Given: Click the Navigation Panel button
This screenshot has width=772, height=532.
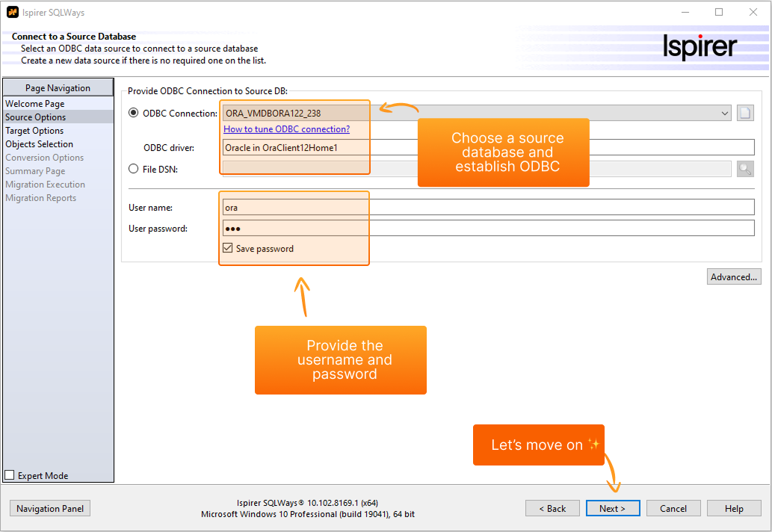Looking at the screenshot, I should click(x=49, y=507).
